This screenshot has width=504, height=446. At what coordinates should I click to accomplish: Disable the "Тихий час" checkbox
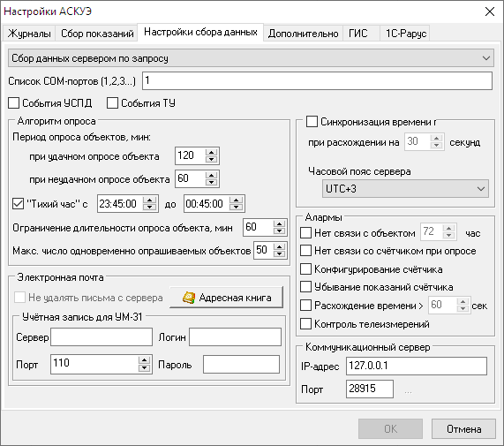pyautogui.click(x=18, y=203)
